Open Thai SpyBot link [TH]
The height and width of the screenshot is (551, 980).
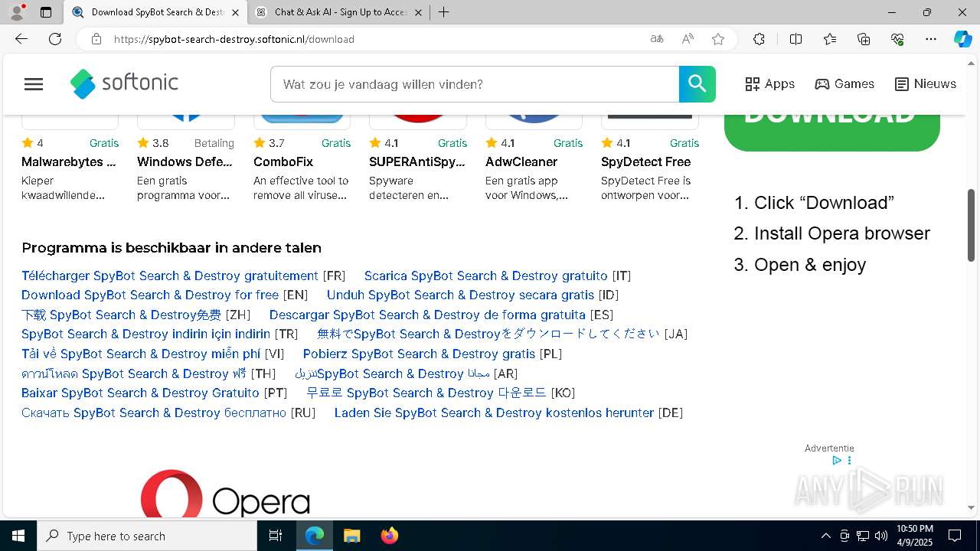(134, 373)
